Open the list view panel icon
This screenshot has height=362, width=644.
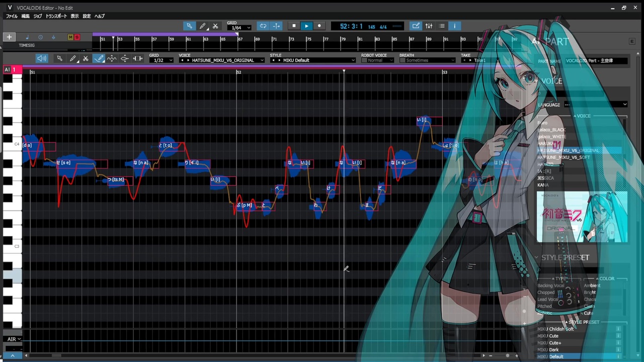(x=442, y=26)
